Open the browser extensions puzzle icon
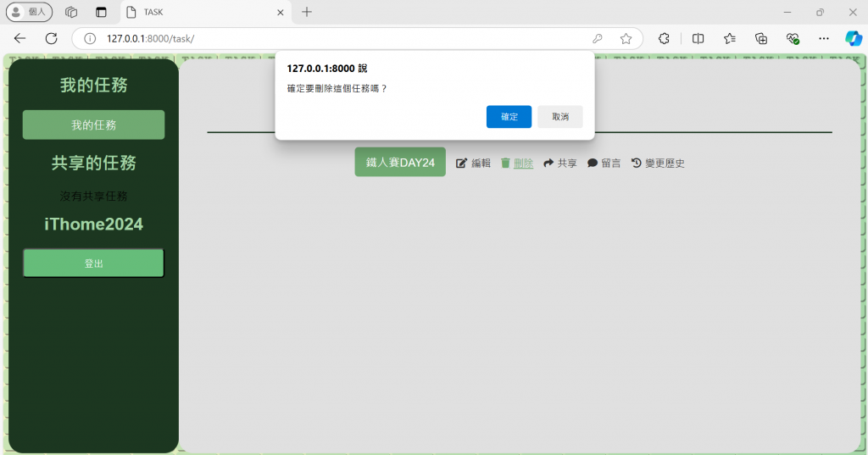Viewport: 868px width, 455px height. pos(664,38)
